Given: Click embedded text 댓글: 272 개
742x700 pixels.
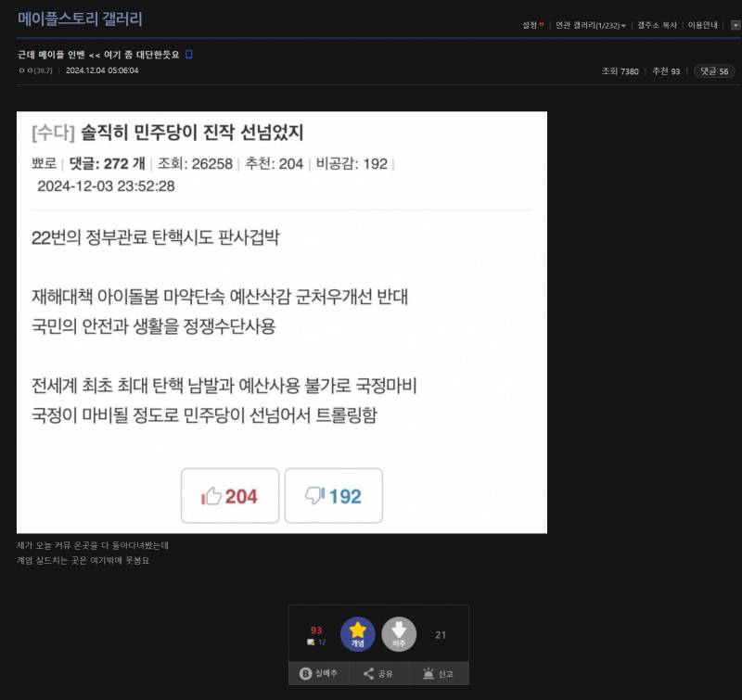Looking at the screenshot, I should coord(107,164).
